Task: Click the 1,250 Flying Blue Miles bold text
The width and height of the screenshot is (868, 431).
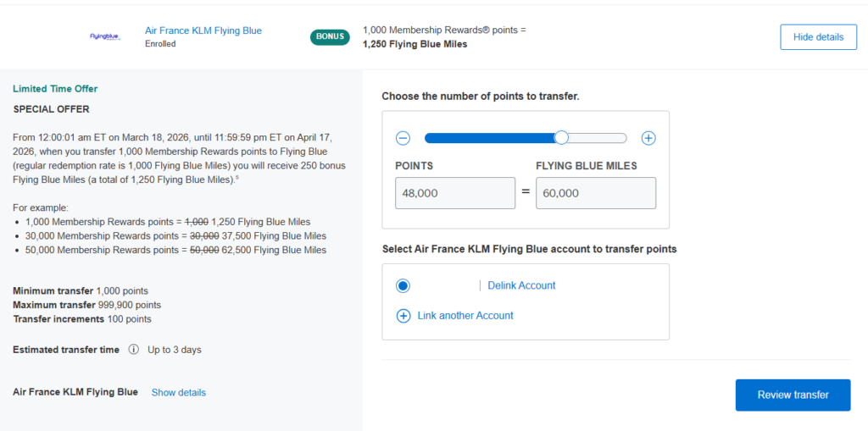Action: (415, 44)
